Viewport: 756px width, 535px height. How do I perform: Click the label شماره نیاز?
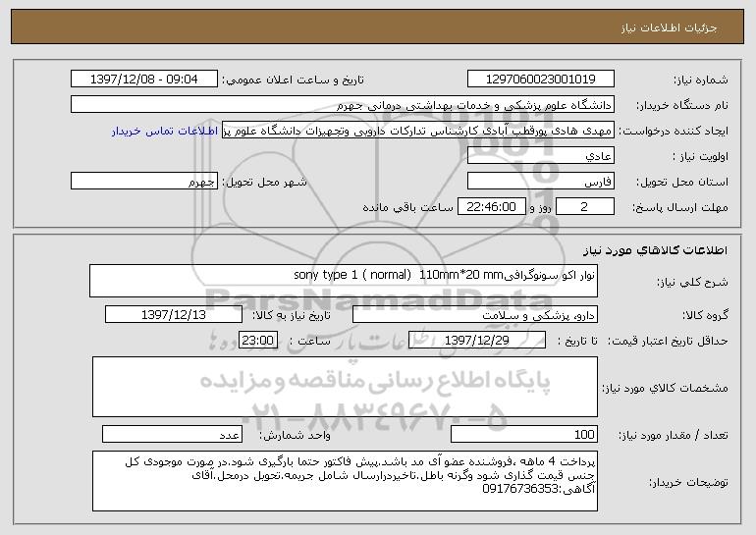[701, 80]
